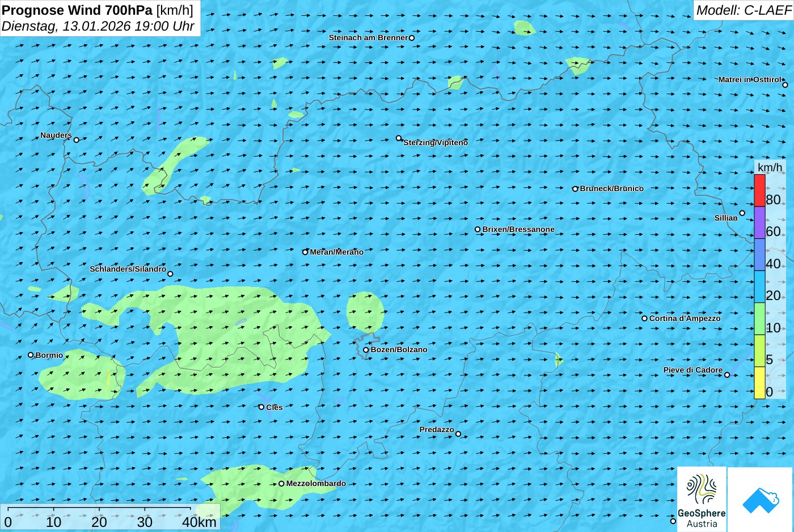Screen dimensions: 794x532
Task: Click the 'Steinach am Brenner' text label
Action: 368,37
